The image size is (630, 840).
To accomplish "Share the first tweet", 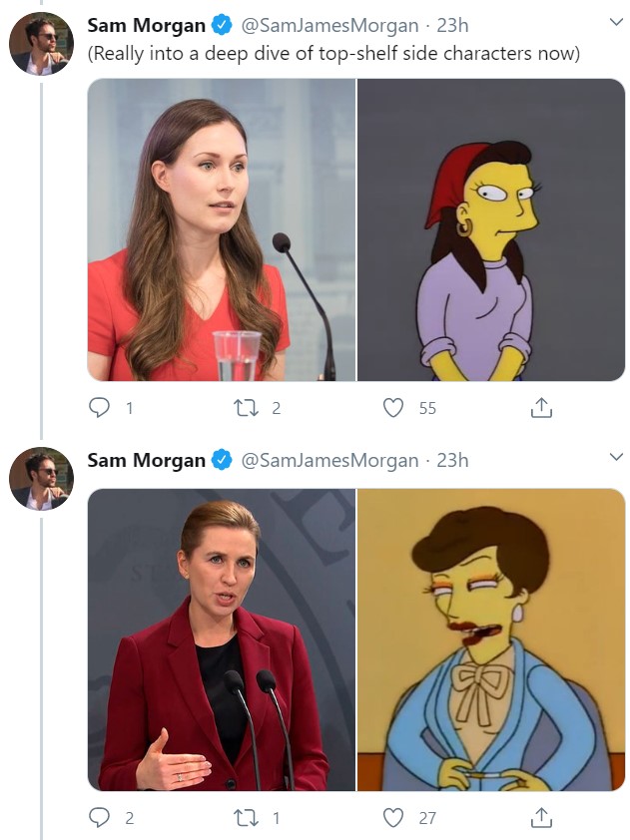I will tap(540, 407).
